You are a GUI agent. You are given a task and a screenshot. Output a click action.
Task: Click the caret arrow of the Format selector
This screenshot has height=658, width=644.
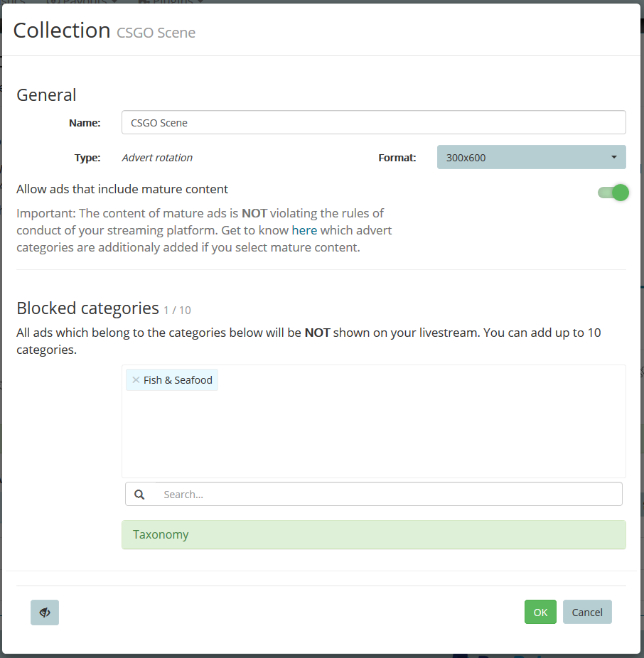tap(614, 157)
